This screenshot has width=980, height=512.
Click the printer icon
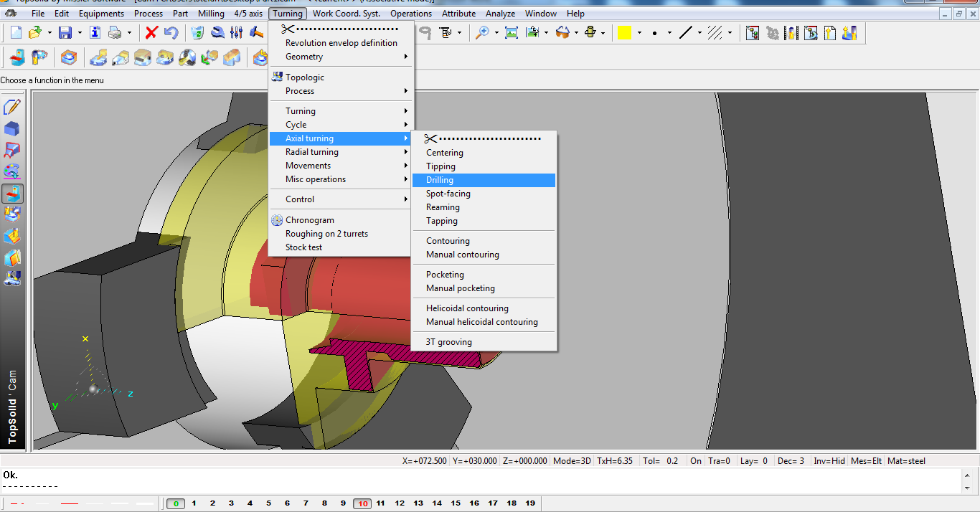[115, 32]
